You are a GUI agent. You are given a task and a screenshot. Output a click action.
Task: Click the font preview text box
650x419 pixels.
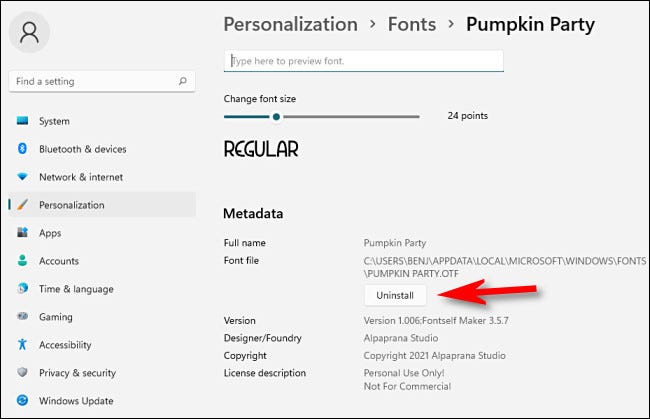tap(364, 61)
